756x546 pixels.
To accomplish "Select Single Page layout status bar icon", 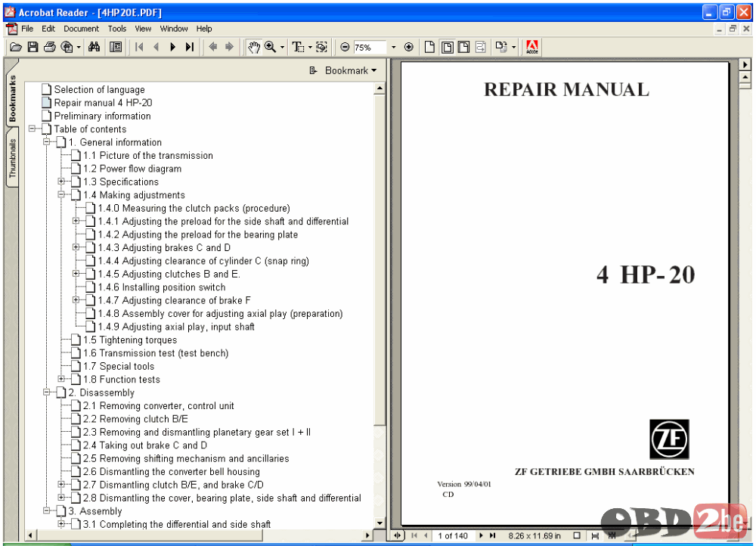I will click(577, 535).
